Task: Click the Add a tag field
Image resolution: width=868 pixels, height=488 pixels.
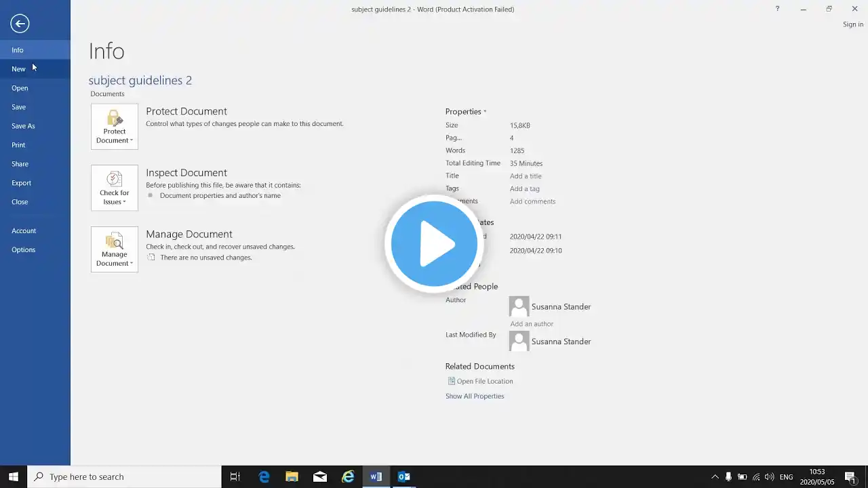Action: click(525, 188)
